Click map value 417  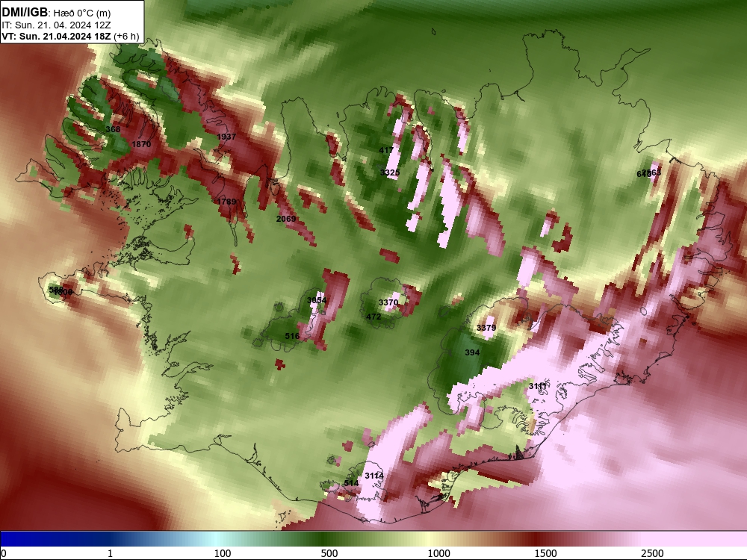(386, 150)
